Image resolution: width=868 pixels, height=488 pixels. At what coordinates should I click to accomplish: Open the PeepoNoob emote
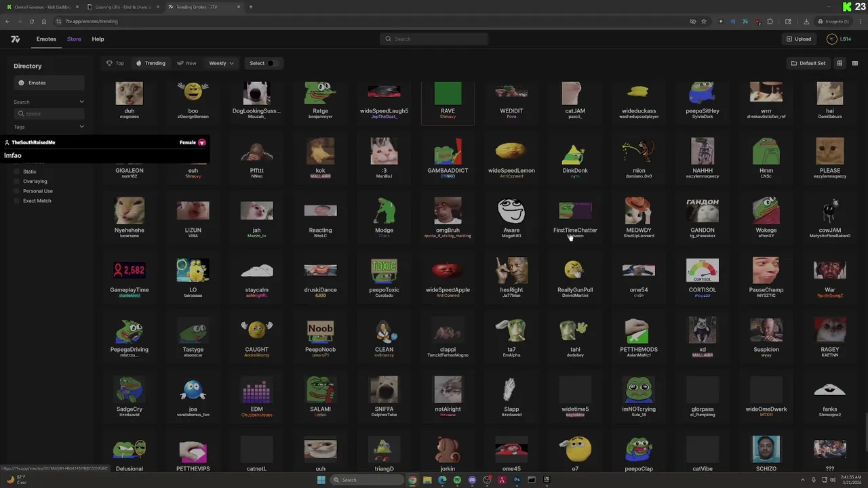[320, 336]
